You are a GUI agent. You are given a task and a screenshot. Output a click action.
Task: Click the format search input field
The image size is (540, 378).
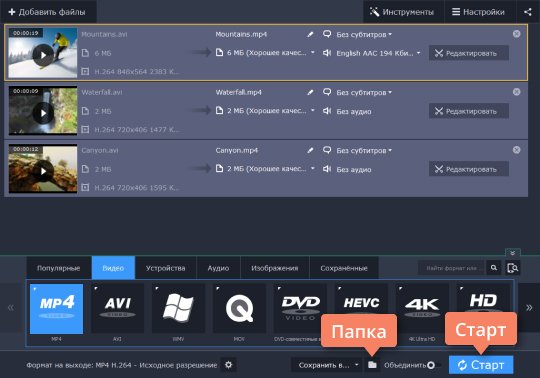coord(451,268)
